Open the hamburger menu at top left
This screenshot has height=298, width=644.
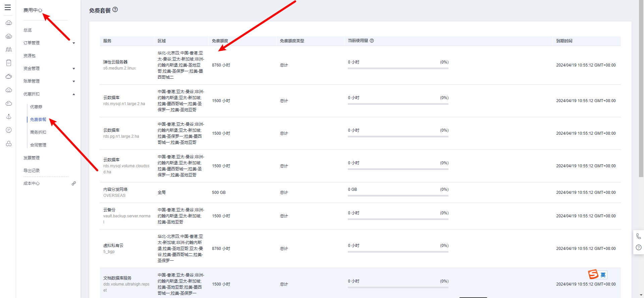tap(8, 7)
